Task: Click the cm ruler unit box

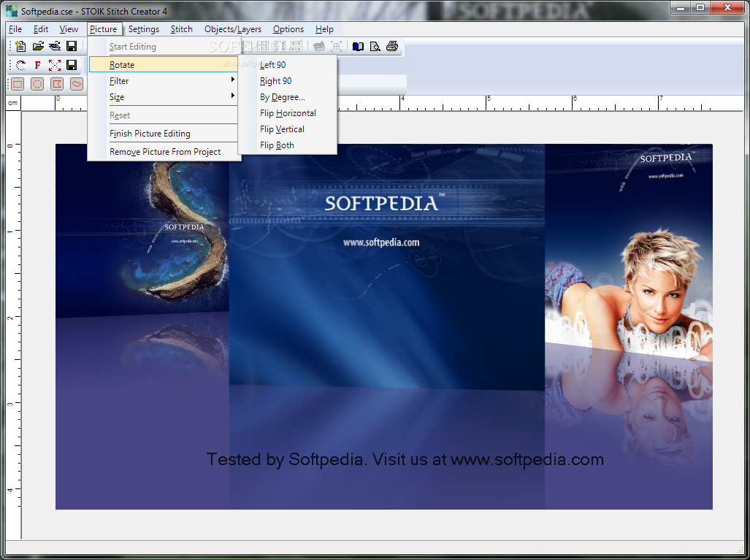Action: tap(13, 103)
